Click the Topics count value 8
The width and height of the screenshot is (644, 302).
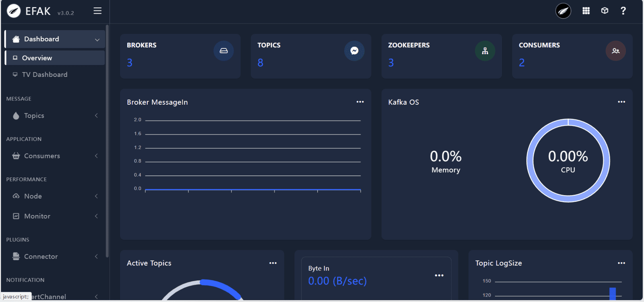pyautogui.click(x=260, y=63)
